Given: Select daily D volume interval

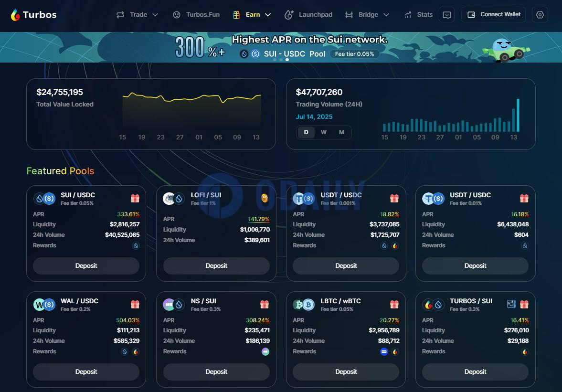Looking at the screenshot, I should (306, 132).
